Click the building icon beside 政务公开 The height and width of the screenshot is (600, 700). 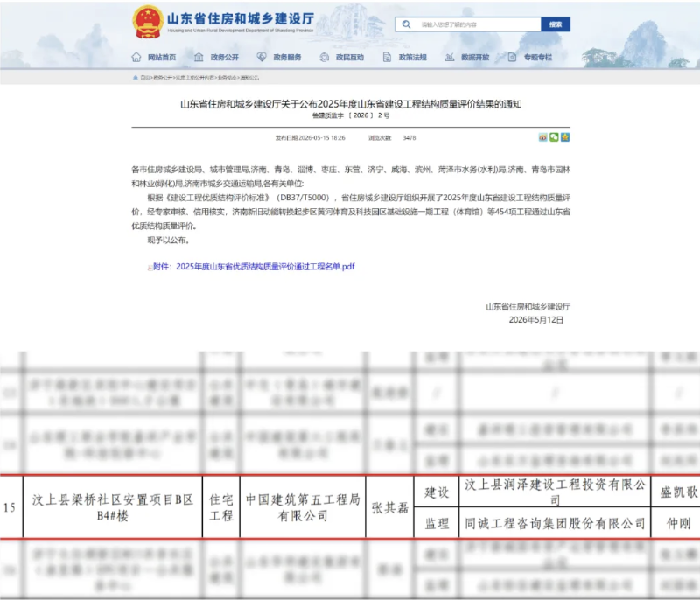pos(199,57)
